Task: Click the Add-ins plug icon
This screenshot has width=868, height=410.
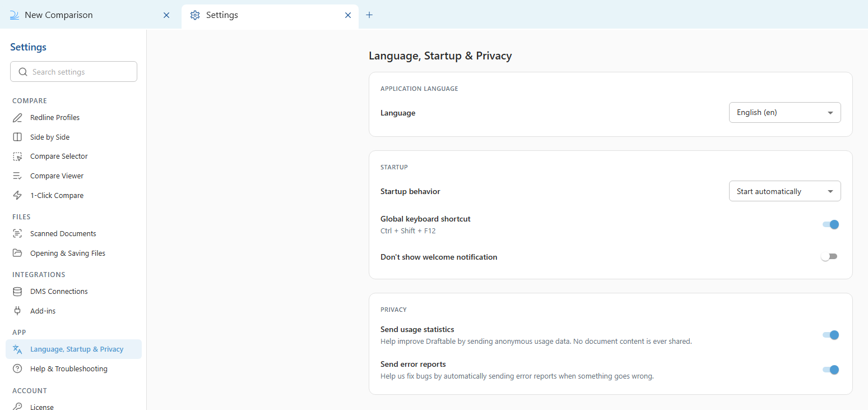Action: coord(18,311)
